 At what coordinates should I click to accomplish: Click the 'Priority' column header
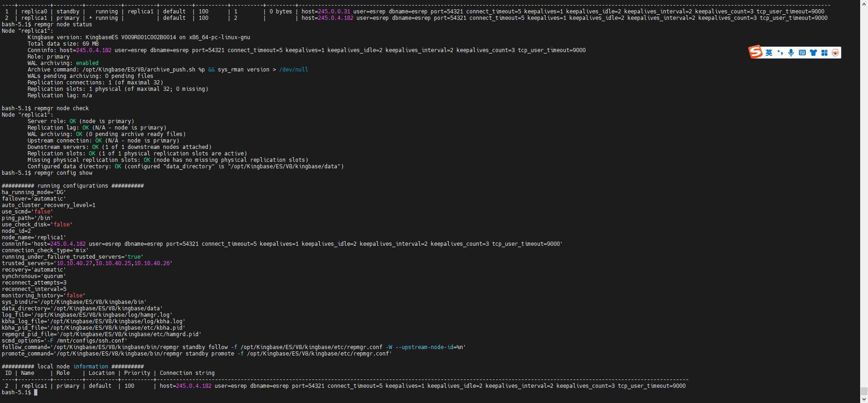137,373
